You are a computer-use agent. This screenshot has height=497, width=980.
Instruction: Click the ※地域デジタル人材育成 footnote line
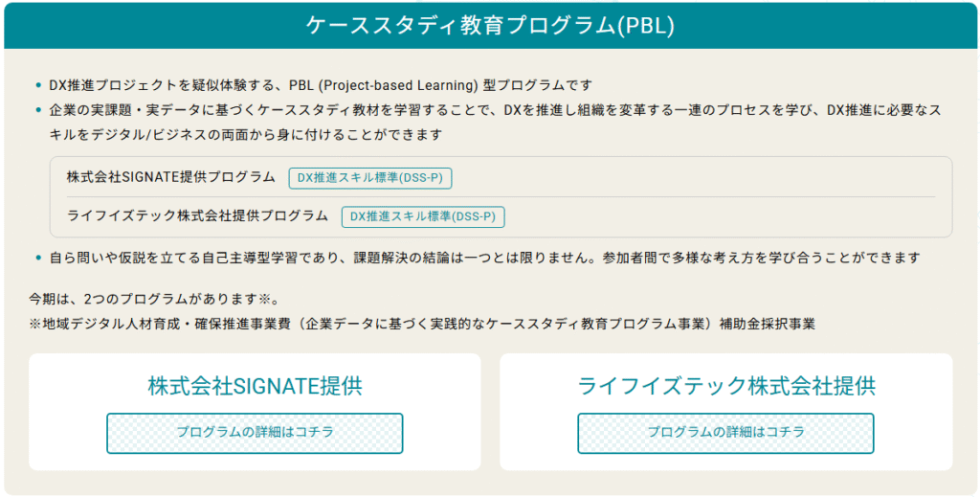(x=422, y=325)
